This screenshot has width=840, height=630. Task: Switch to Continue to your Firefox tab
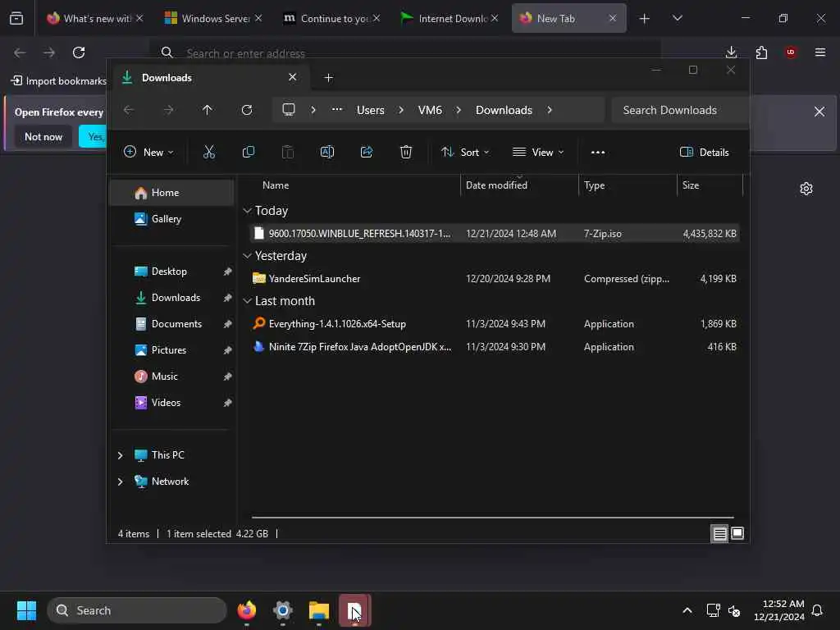[x=332, y=18]
